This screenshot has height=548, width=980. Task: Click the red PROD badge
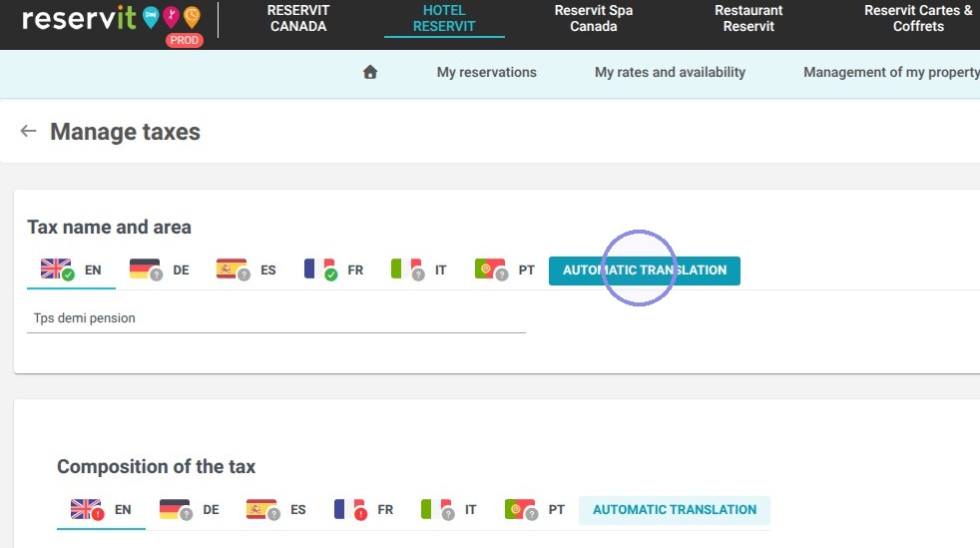185,40
